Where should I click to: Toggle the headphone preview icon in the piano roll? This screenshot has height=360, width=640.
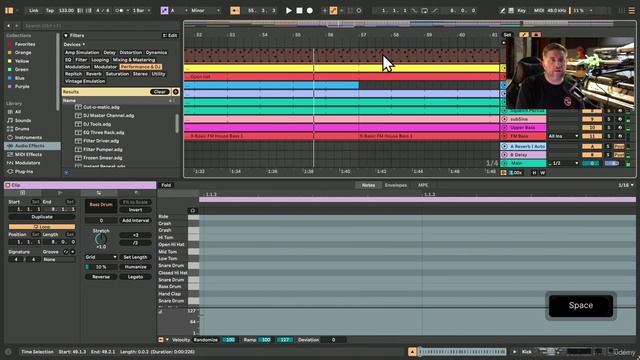(x=193, y=210)
